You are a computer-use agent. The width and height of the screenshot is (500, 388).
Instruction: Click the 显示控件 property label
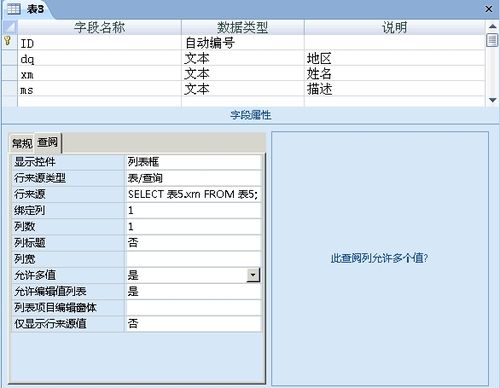(68, 162)
